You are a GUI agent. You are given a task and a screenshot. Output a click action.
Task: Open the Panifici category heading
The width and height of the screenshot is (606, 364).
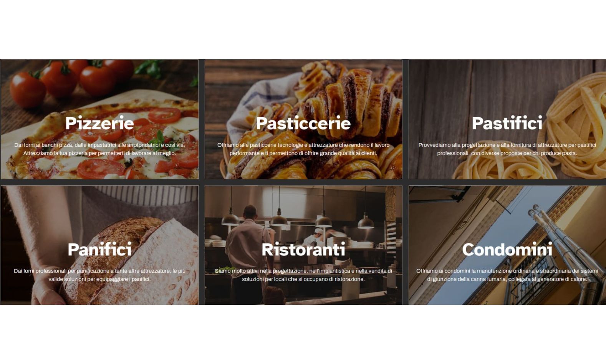coord(99,249)
